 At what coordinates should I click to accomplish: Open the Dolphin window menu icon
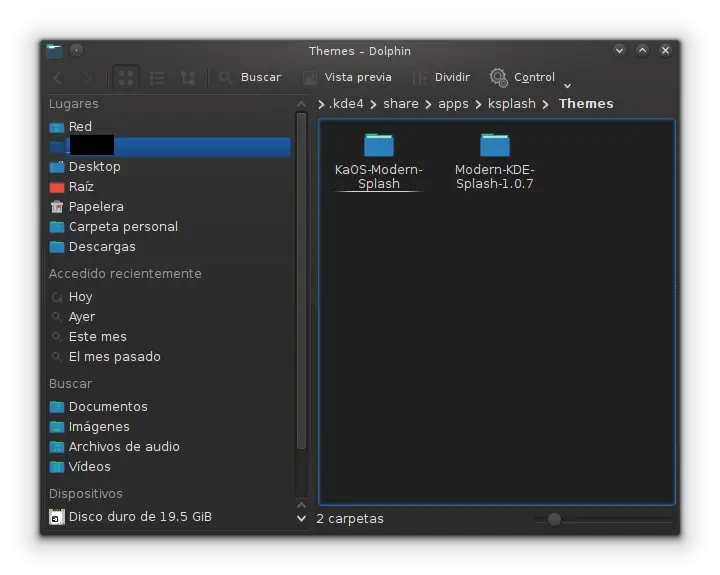coord(54,51)
